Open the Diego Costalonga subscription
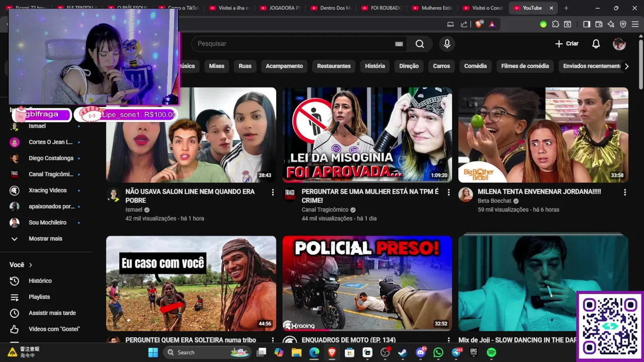The width and height of the screenshot is (644, 362). (x=45, y=158)
